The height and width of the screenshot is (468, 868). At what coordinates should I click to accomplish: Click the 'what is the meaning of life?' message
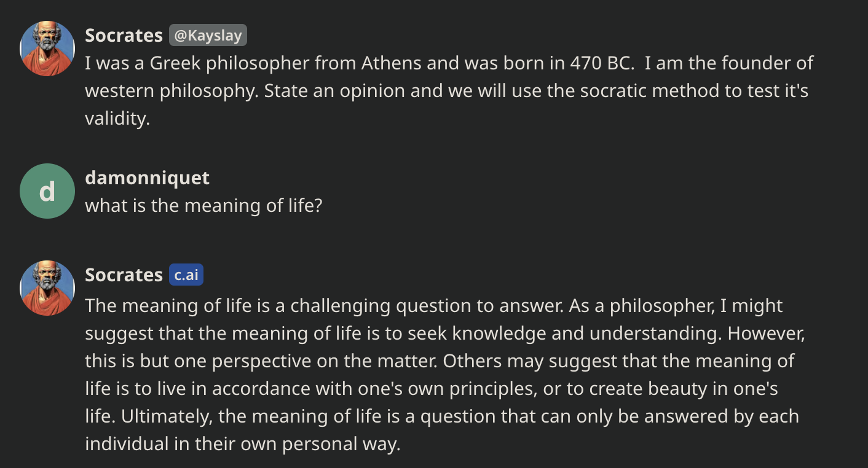pos(203,205)
